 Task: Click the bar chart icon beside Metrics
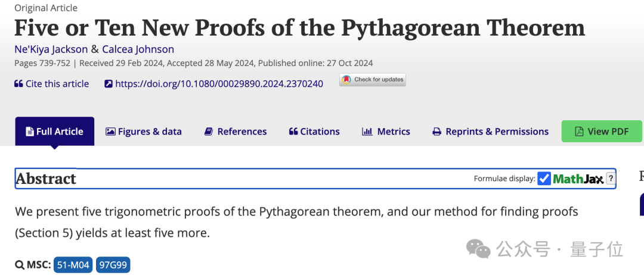click(367, 132)
